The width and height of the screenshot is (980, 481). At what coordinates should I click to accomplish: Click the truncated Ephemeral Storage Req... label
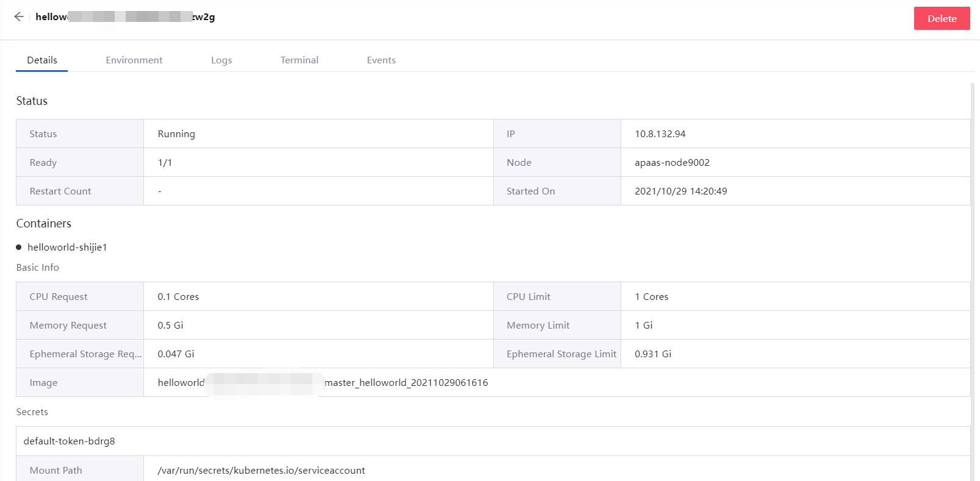[x=85, y=354]
